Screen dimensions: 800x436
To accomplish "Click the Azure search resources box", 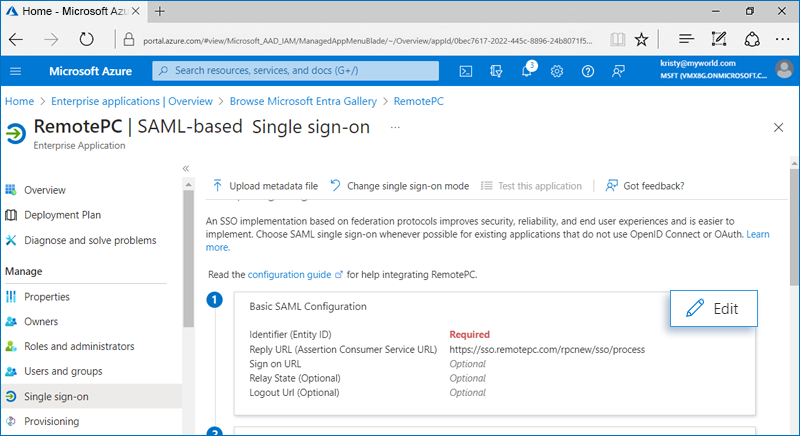I will pyautogui.click(x=297, y=71).
